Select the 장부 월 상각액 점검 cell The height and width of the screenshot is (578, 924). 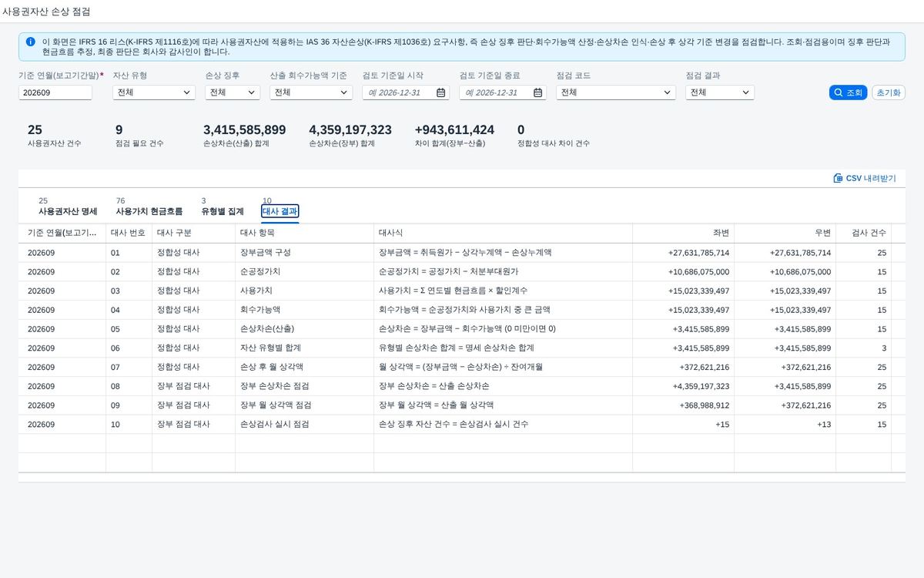coord(304,405)
